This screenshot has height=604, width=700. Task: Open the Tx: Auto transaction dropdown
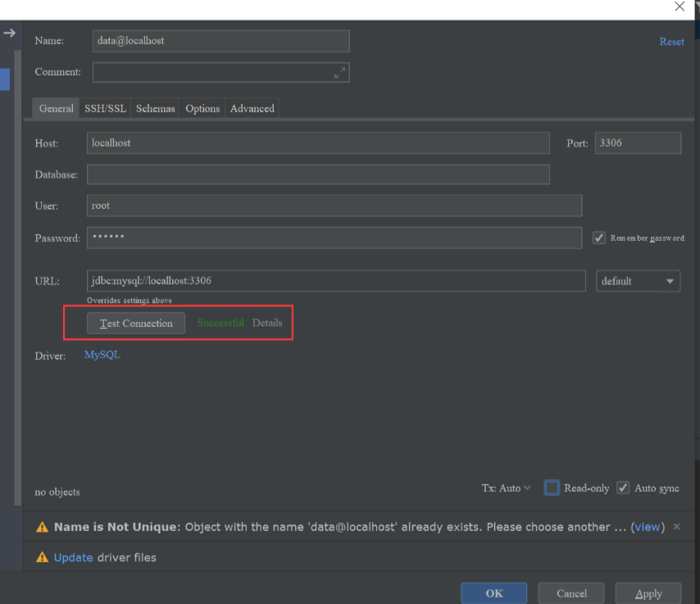(506, 488)
